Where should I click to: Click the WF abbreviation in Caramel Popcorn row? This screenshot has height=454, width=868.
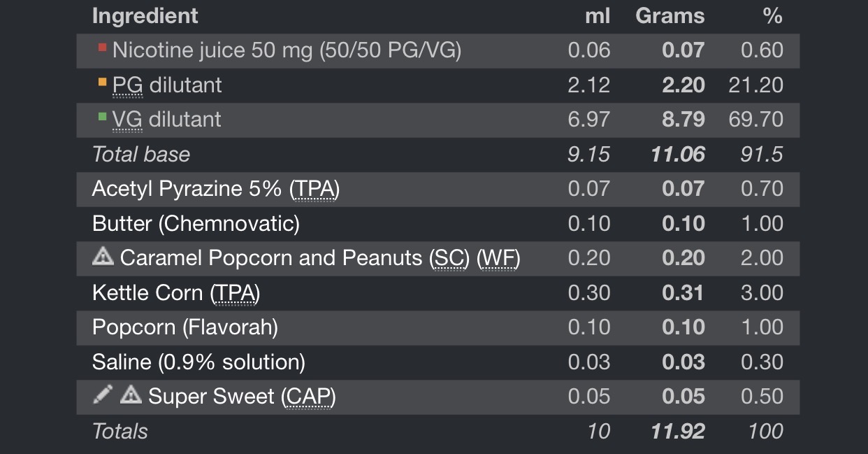point(498,258)
